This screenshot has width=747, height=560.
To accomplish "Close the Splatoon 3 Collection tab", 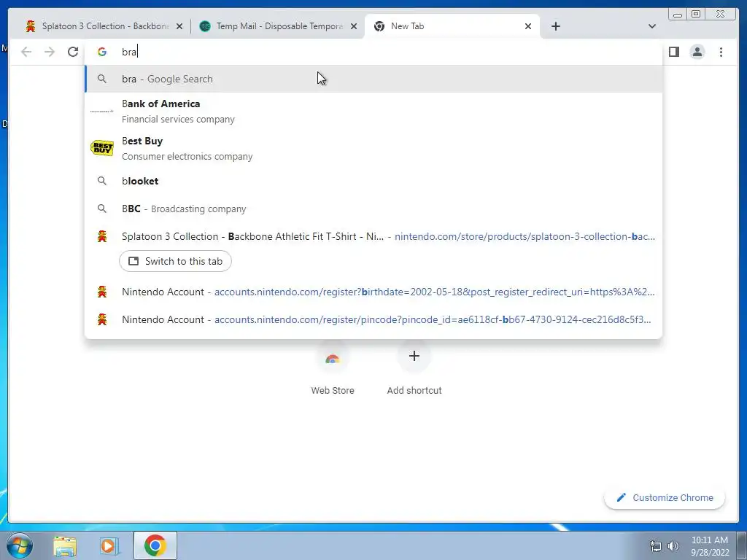I will click(x=179, y=26).
